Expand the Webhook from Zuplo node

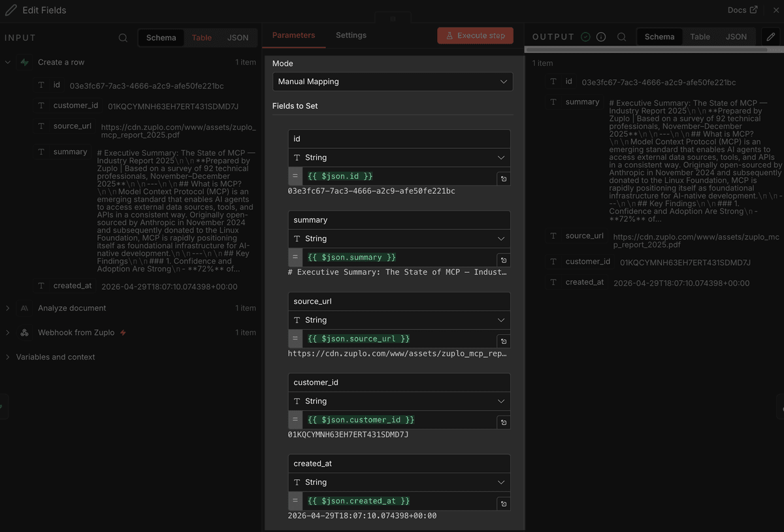pyautogui.click(x=8, y=333)
